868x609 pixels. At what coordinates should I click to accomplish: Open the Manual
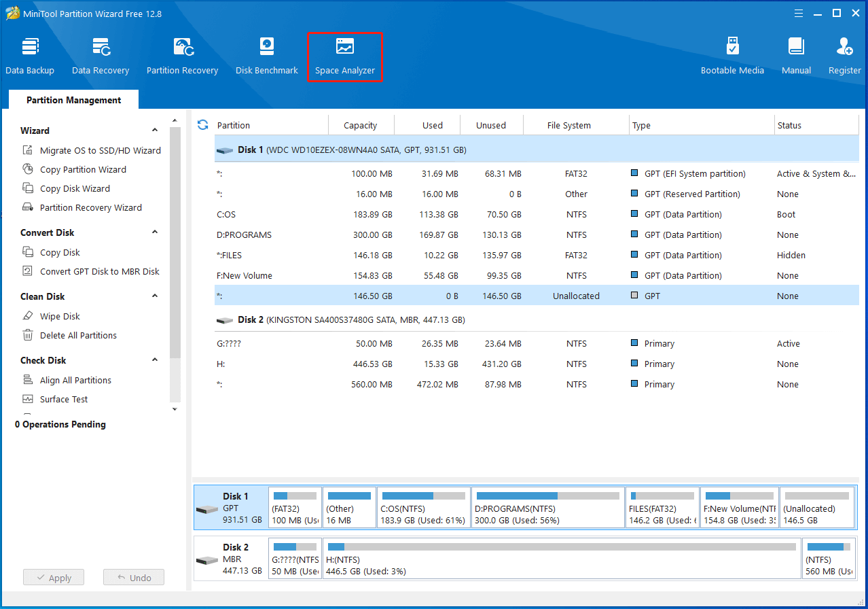(795, 54)
